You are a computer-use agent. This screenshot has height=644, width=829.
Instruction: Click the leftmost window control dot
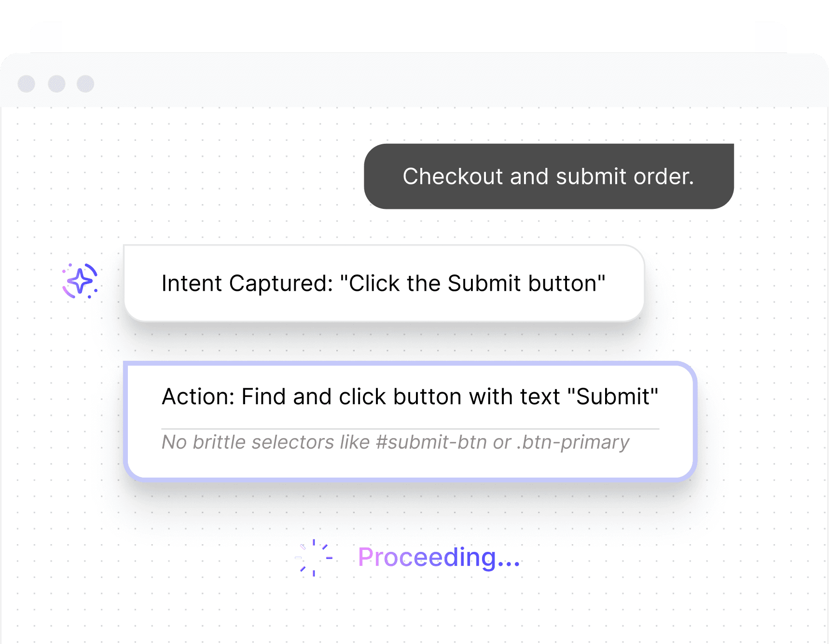[27, 84]
